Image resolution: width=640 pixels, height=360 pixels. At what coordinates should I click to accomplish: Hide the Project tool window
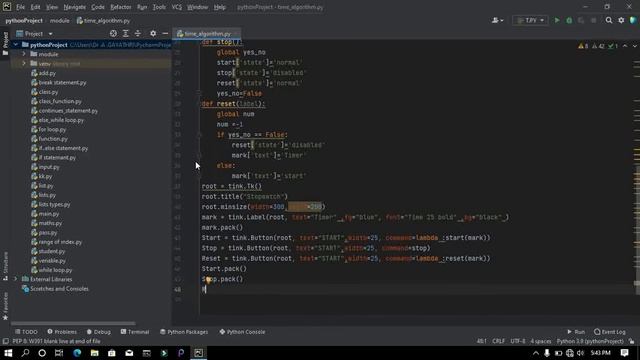point(165,33)
